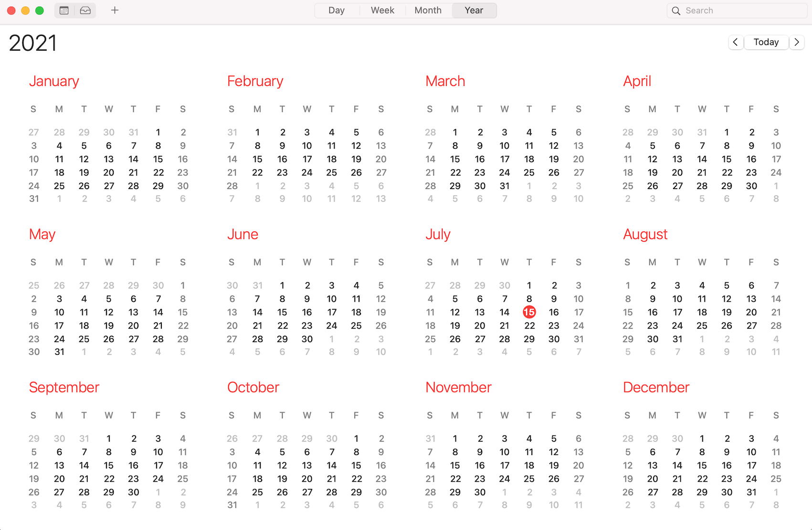Click the October month title

(x=253, y=387)
